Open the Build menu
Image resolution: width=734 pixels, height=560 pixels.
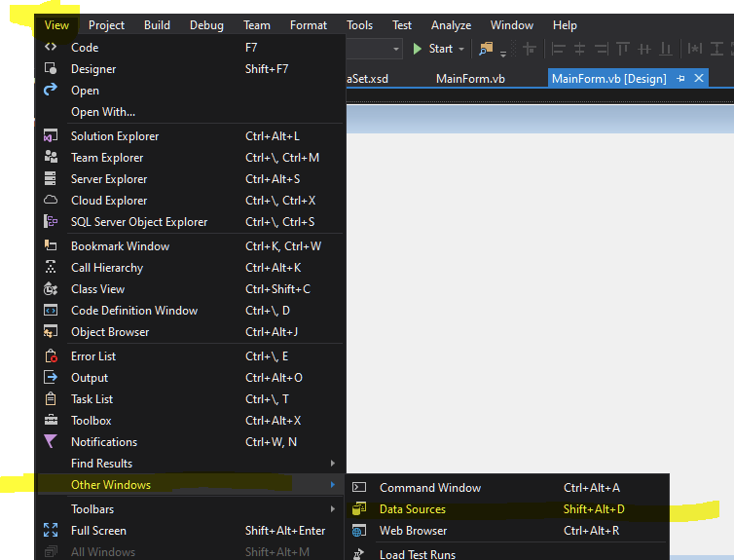pyautogui.click(x=157, y=25)
